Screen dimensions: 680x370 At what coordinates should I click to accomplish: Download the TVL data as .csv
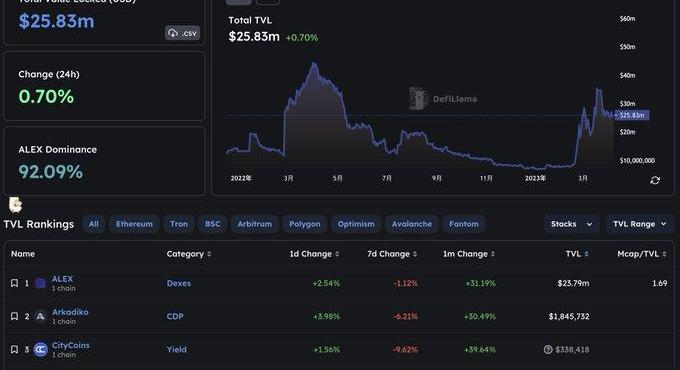(x=182, y=33)
